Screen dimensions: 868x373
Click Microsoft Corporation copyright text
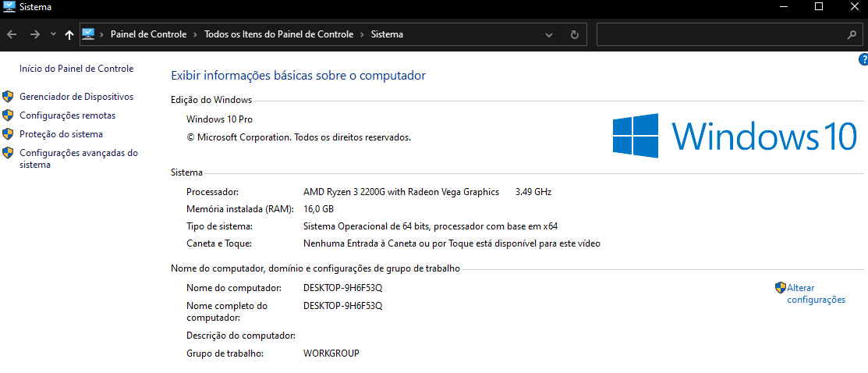coord(299,137)
